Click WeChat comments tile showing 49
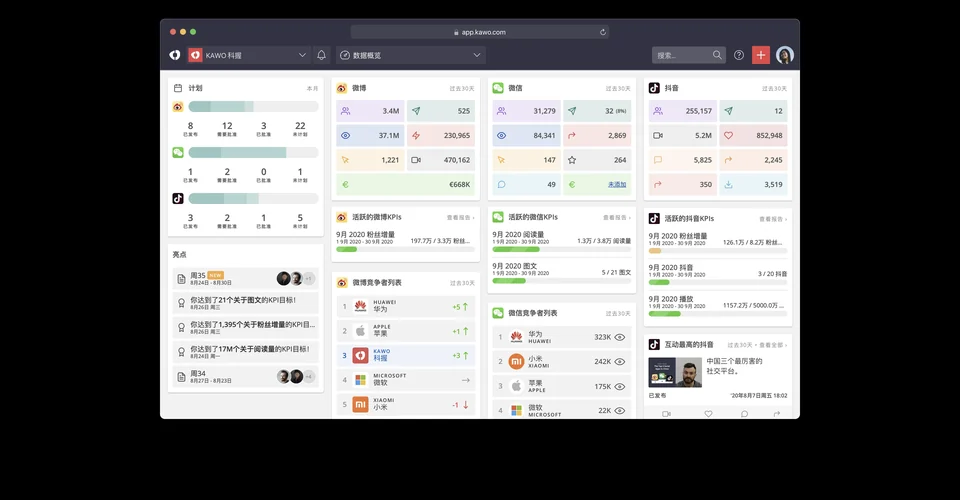 (x=527, y=184)
